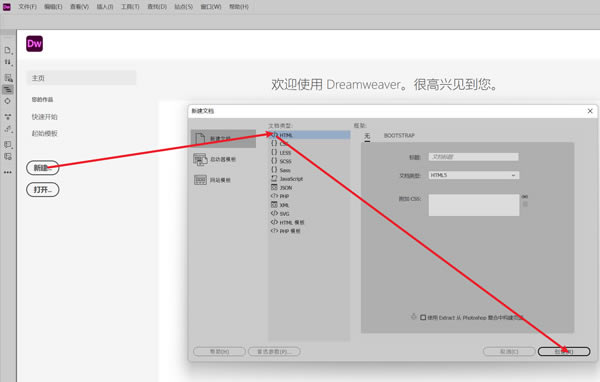Click the format source code icon in left toolbar

coord(8,129)
